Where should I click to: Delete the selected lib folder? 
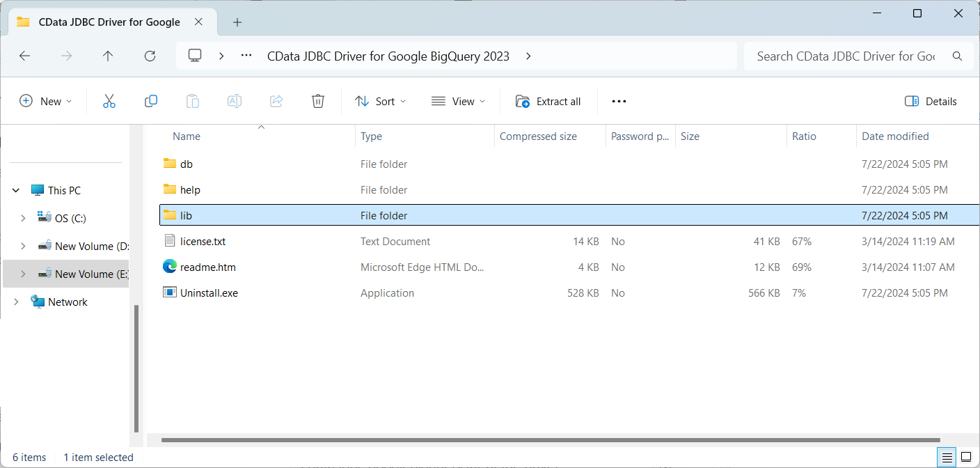[318, 101]
